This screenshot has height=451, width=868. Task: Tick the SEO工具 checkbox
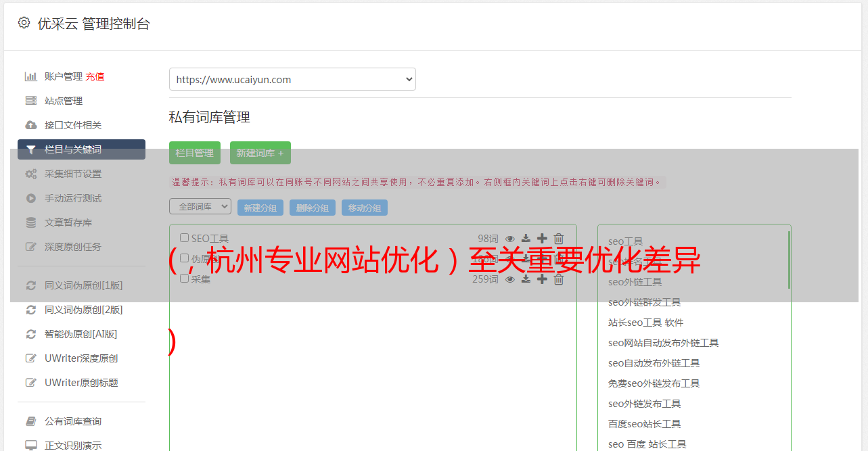pyautogui.click(x=184, y=238)
